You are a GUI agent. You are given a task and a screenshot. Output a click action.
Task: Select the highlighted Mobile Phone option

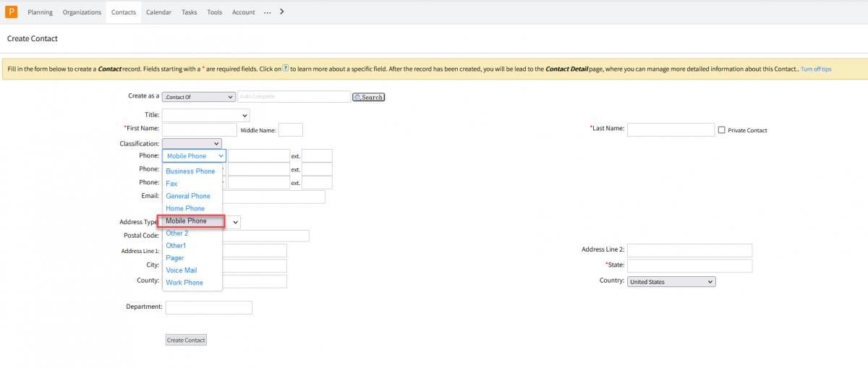click(192, 221)
